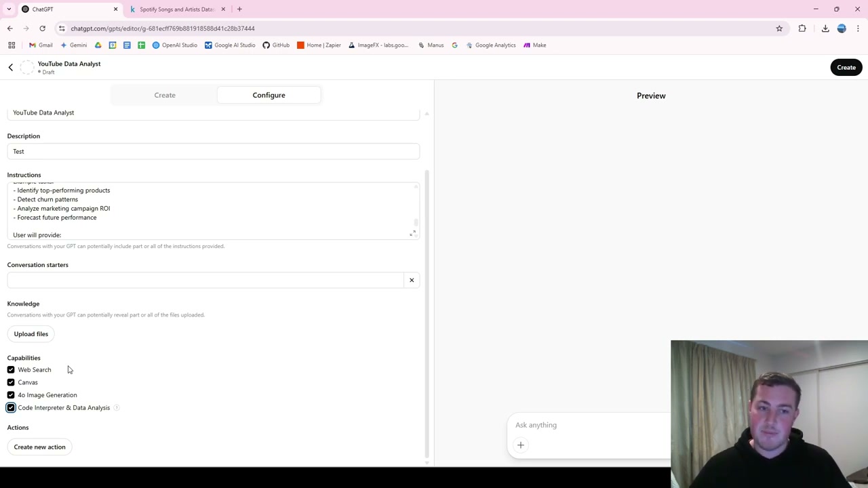The height and width of the screenshot is (488, 868).
Task: Toggle the Canvas checkbox
Action: 11,382
